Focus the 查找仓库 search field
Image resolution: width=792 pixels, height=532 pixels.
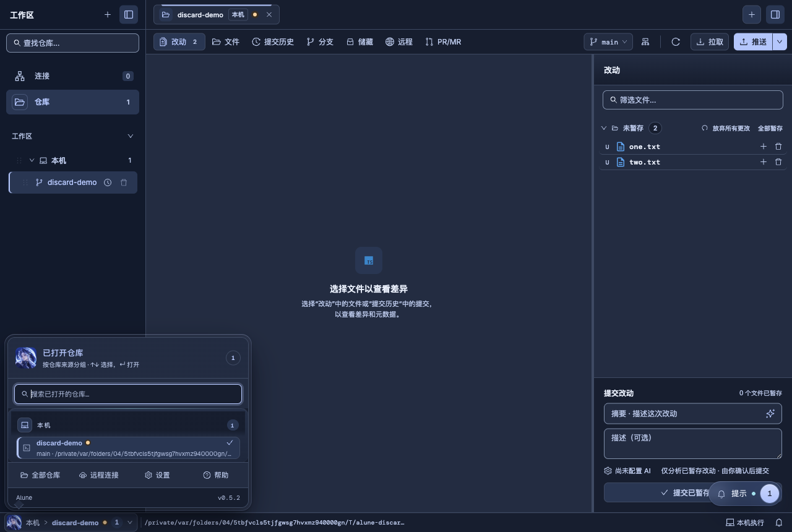point(72,43)
